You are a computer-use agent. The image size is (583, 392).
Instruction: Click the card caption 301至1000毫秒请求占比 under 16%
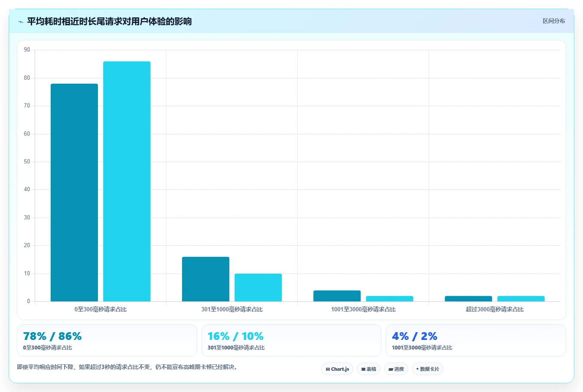[x=236, y=348]
